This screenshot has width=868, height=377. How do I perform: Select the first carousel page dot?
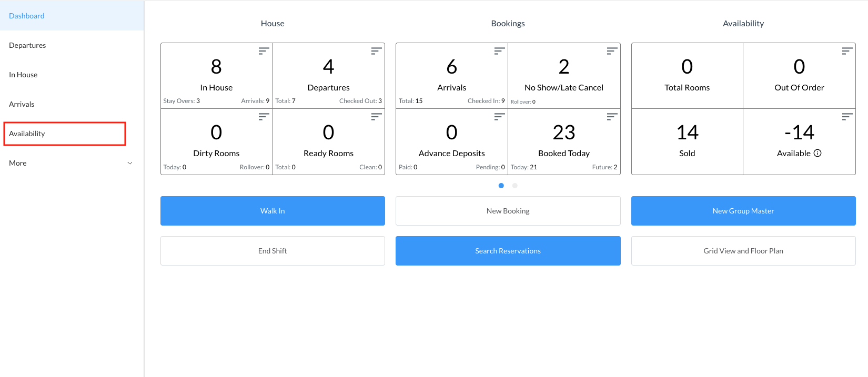[501, 186]
